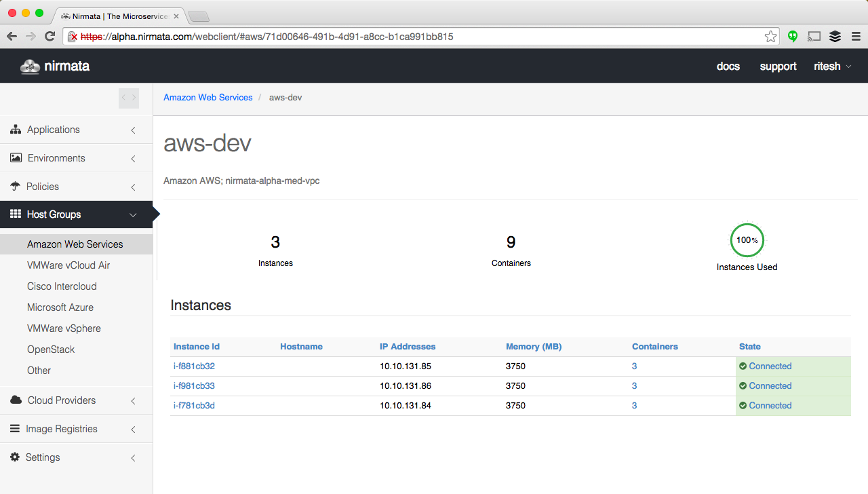The image size is (868, 494).
Task: Click the 100% Instances Used gauge
Action: click(x=747, y=240)
